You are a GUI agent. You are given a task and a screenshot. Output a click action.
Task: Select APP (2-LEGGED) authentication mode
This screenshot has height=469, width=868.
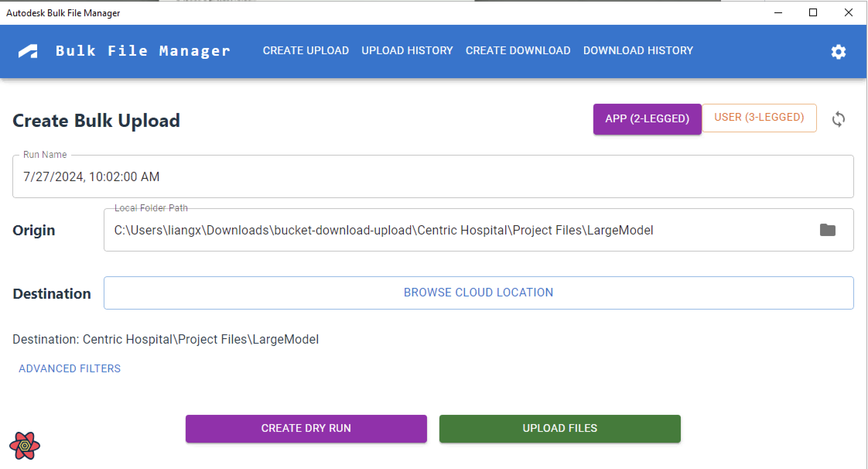[647, 119]
